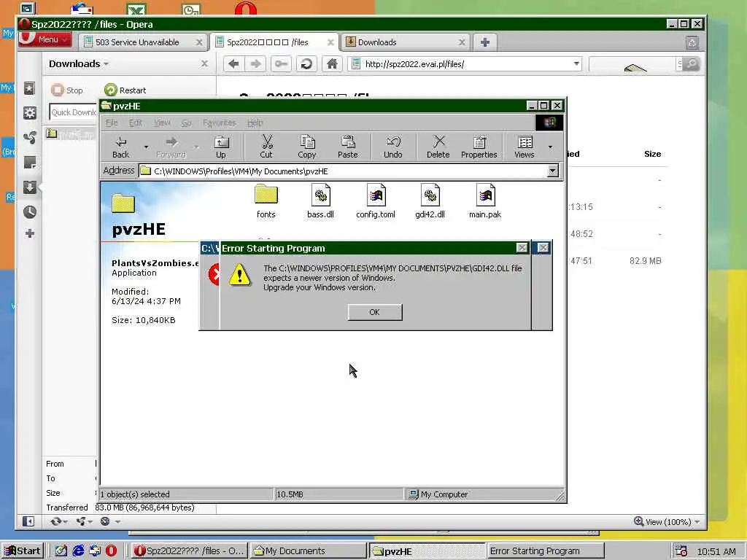Screen dimensions: 747x560
Task: Click the Start button
Action: [x=23, y=551]
